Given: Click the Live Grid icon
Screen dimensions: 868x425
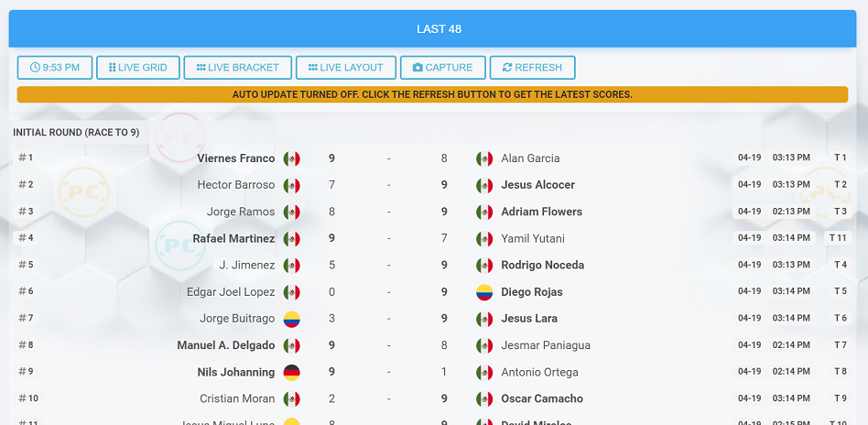Looking at the screenshot, I should coord(113,68).
